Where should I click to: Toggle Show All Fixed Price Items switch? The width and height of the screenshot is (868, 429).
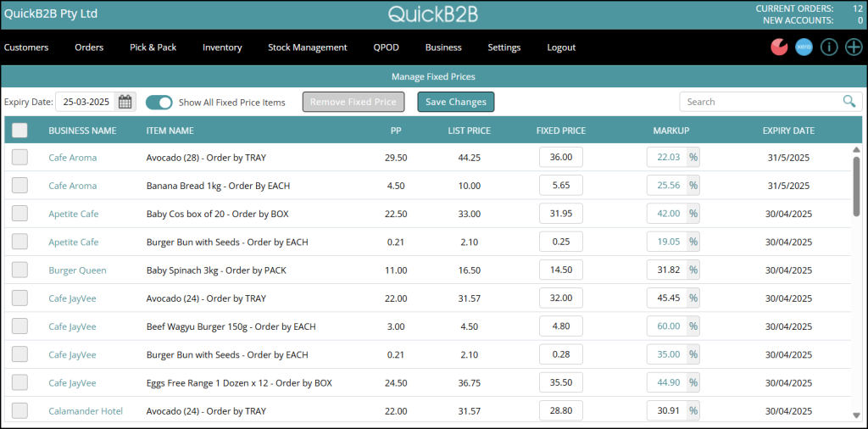[159, 103]
